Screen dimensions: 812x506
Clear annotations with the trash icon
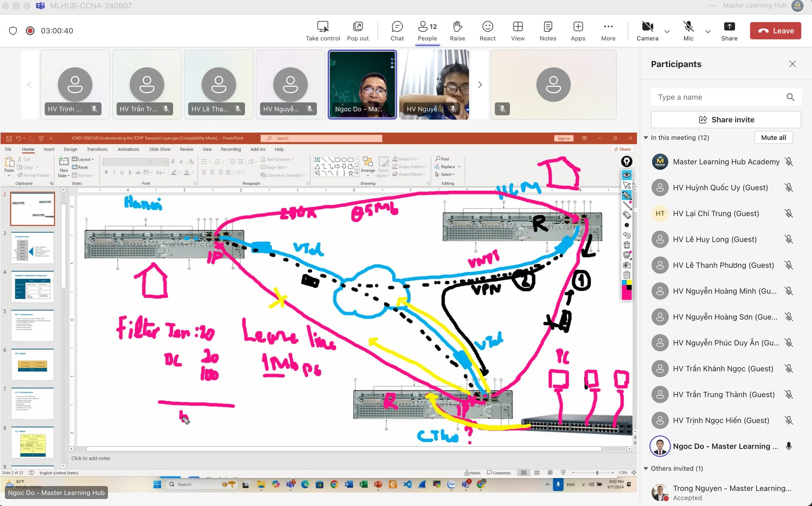click(x=626, y=245)
